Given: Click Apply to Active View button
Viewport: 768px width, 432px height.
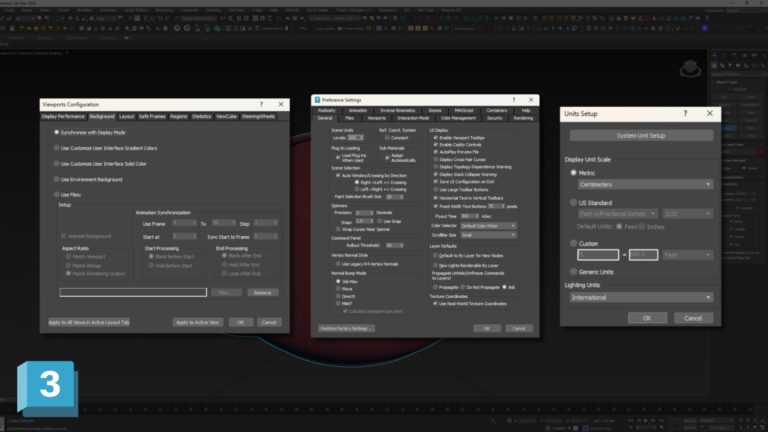Looking at the screenshot, I should click(x=198, y=322).
